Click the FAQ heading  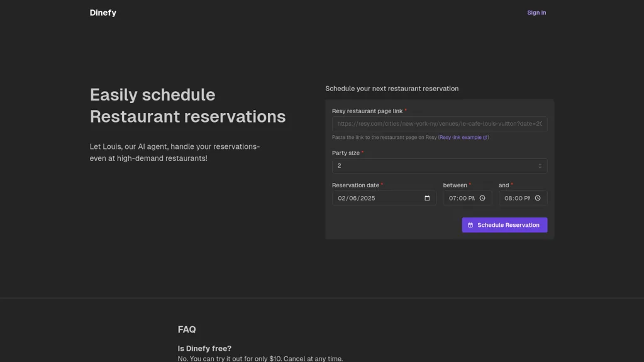187,329
